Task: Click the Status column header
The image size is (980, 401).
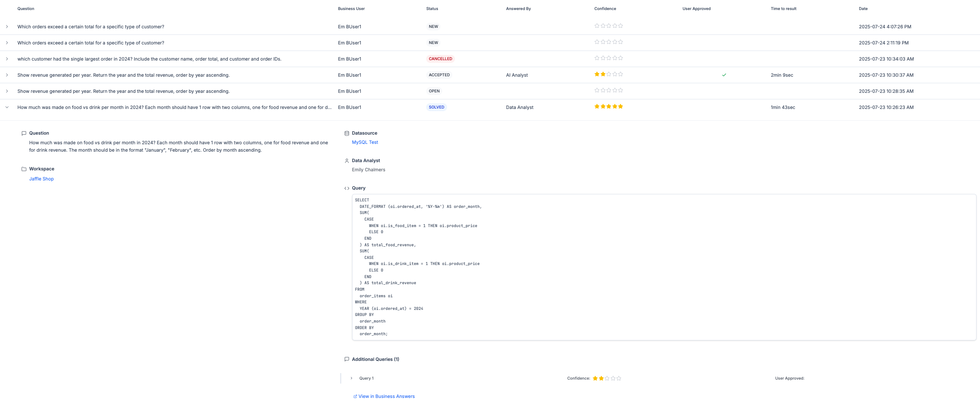Action: (432, 9)
